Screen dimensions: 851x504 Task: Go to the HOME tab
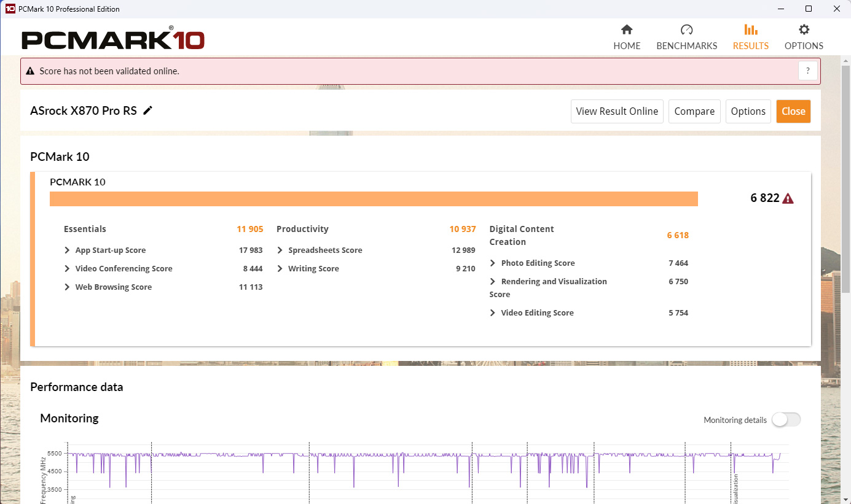627,37
